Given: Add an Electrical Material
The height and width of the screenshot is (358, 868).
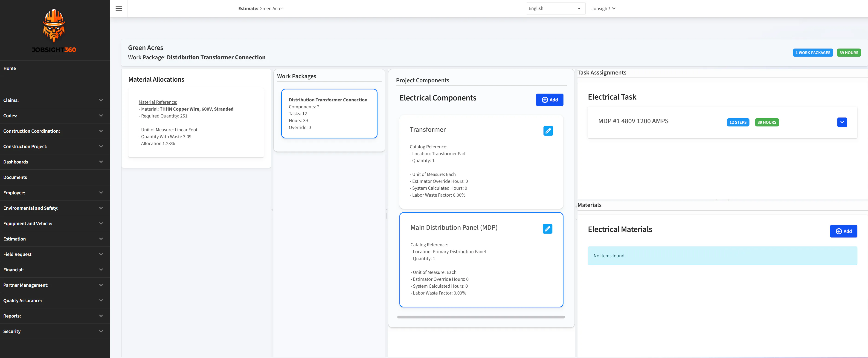Looking at the screenshot, I should pyautogui.click(x=843, y=231).
